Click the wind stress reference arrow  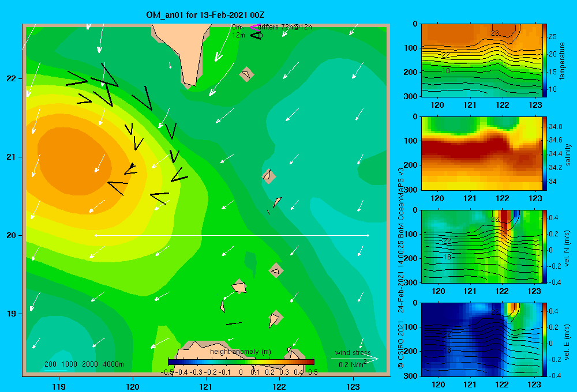(355, 359)
